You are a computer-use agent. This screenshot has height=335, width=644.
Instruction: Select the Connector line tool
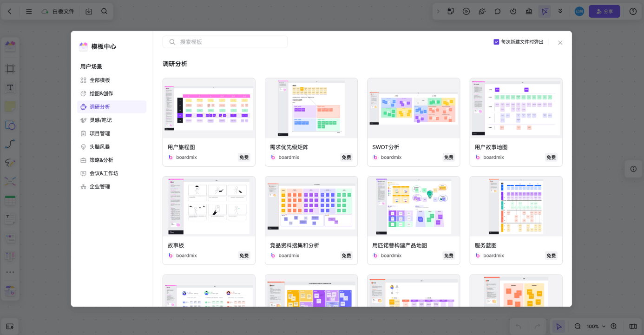pos(10,144)
